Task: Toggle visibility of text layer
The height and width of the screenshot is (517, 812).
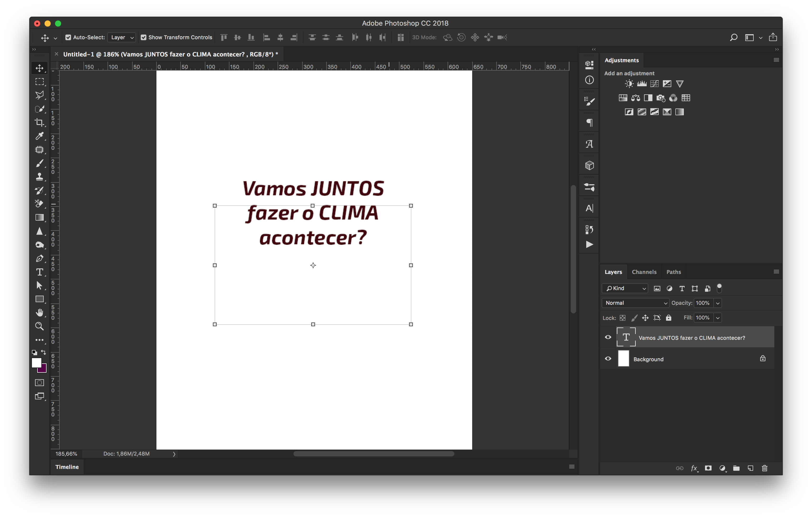Action: pyautogui.click(x=608, y=337)
